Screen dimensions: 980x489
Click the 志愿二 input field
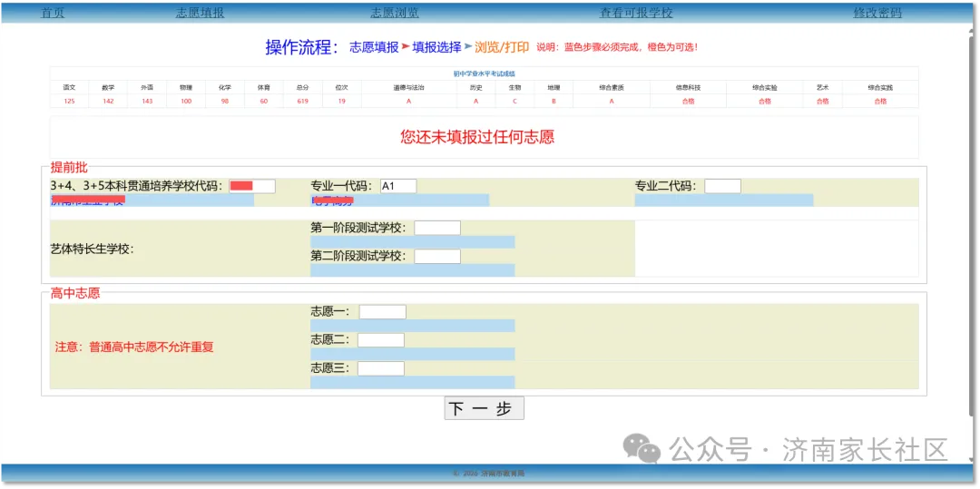pyautogui.click(x=380, y=339)
